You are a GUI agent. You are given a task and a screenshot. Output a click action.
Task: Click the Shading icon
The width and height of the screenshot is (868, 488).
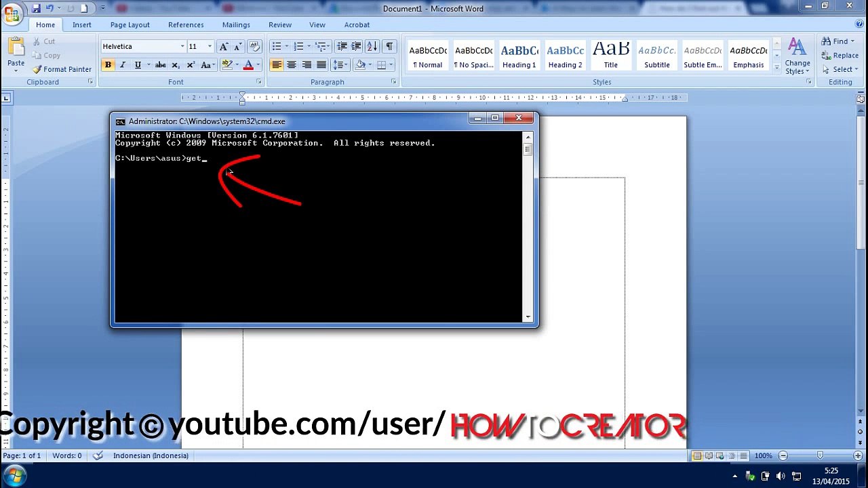pyautogui.click(x=360, y=65)
